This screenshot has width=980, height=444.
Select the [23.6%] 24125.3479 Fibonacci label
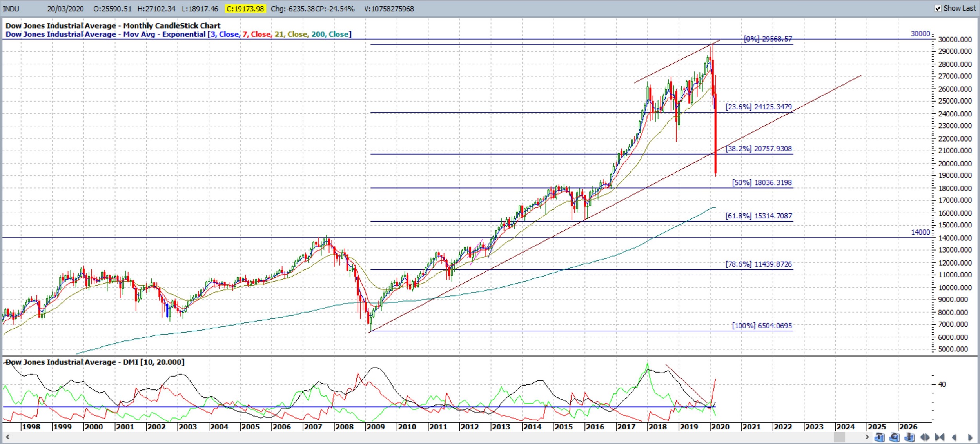pos(759,107)
